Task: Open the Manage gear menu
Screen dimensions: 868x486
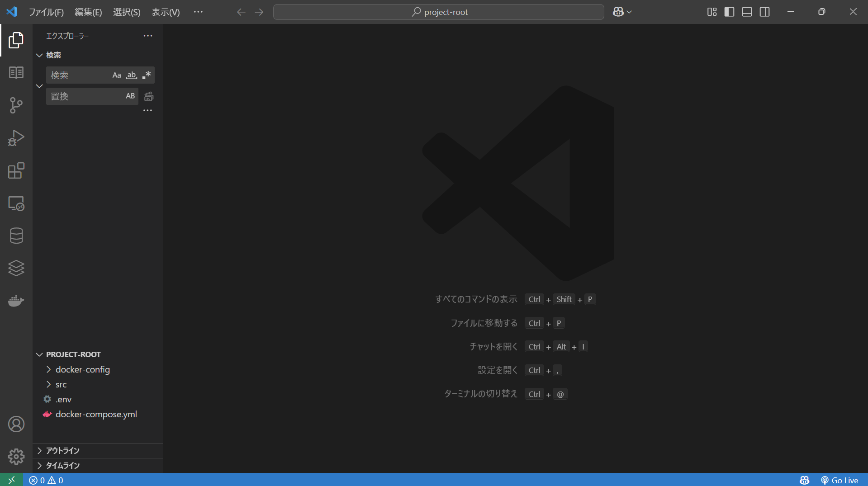Action: tap(16, 457)
